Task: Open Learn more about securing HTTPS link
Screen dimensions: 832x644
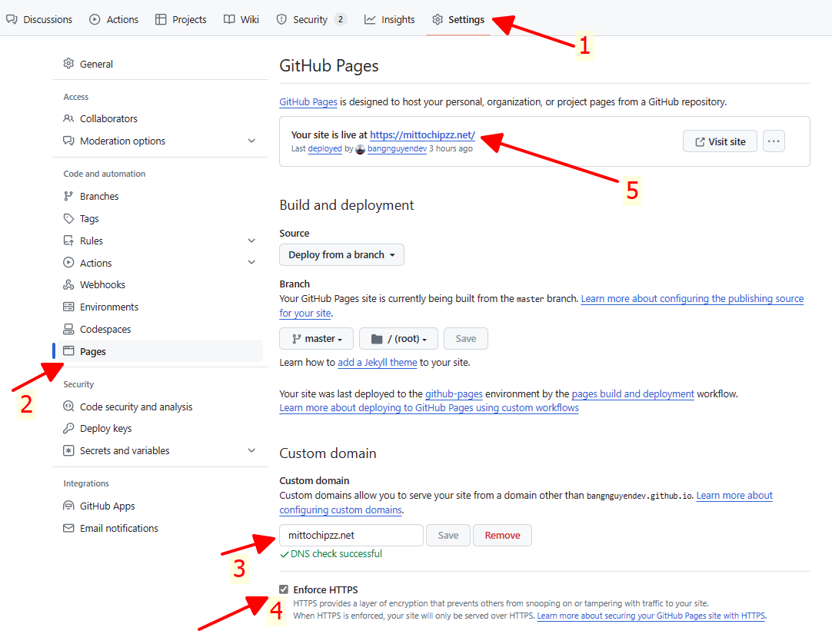Action: click(651, 616)
